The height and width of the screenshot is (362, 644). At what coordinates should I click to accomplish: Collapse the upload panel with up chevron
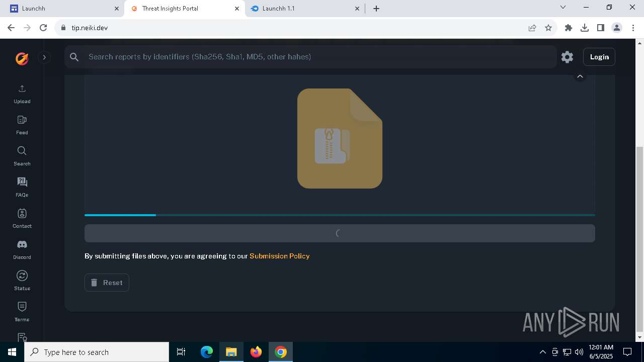580,76
